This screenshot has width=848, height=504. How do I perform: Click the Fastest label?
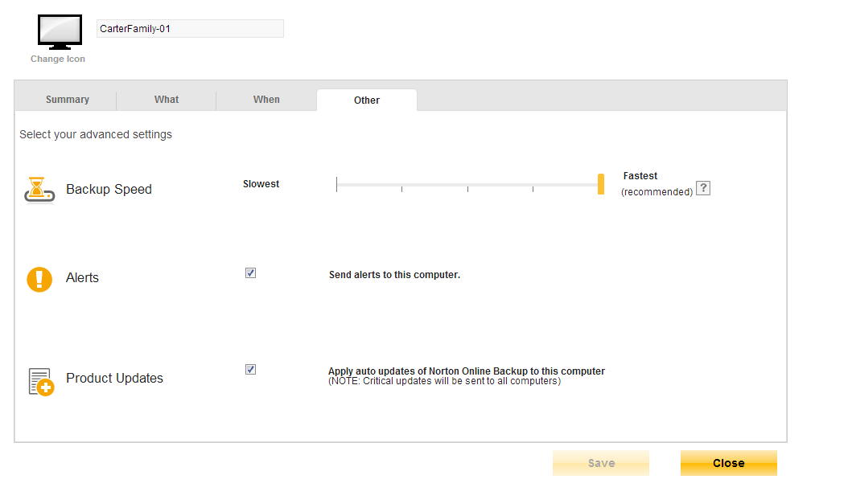coord(640,176)
